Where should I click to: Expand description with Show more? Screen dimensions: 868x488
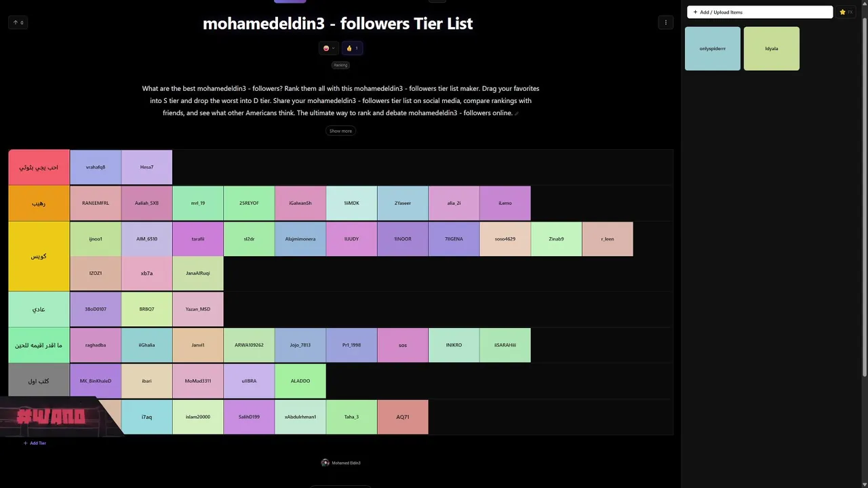(340, 131)
